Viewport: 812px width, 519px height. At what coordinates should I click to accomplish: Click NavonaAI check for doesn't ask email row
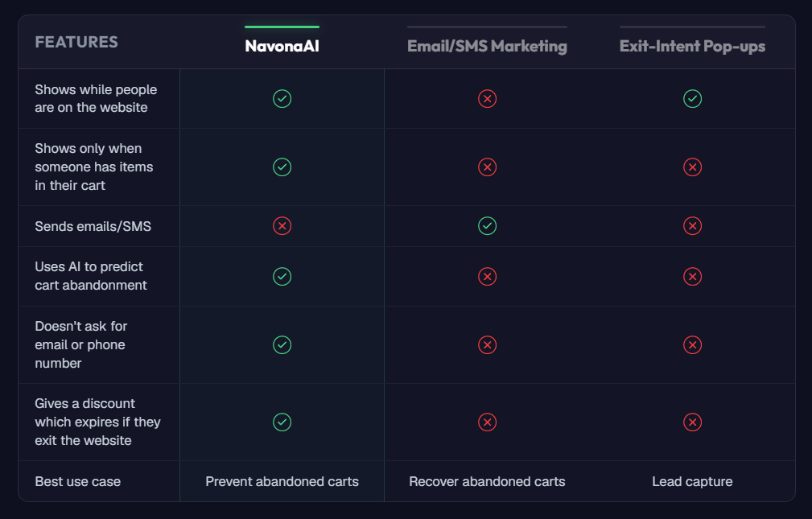pyautogui.click(x=282, y=344)
